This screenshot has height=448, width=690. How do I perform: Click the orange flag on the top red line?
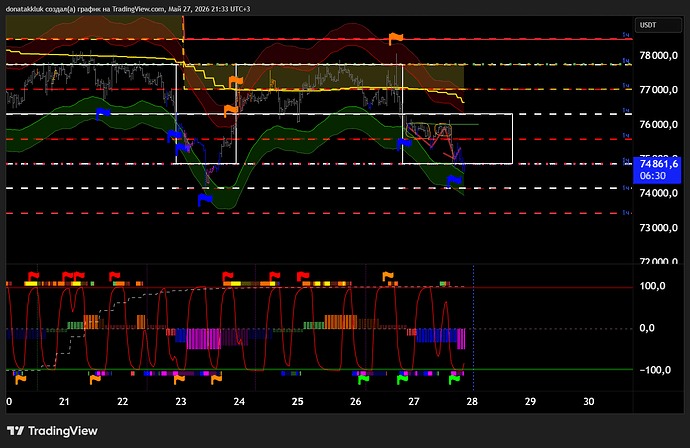pos(396,38)
